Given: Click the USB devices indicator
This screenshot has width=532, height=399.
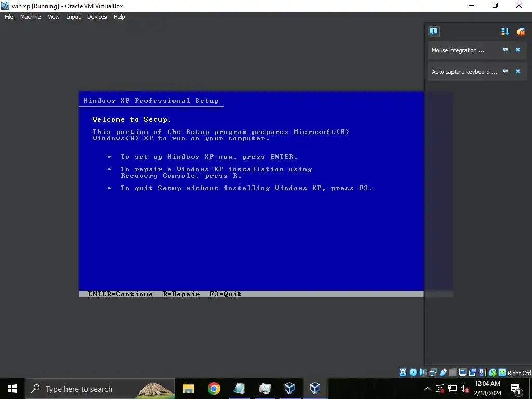Looking at the screenshot, I should 443,372.
